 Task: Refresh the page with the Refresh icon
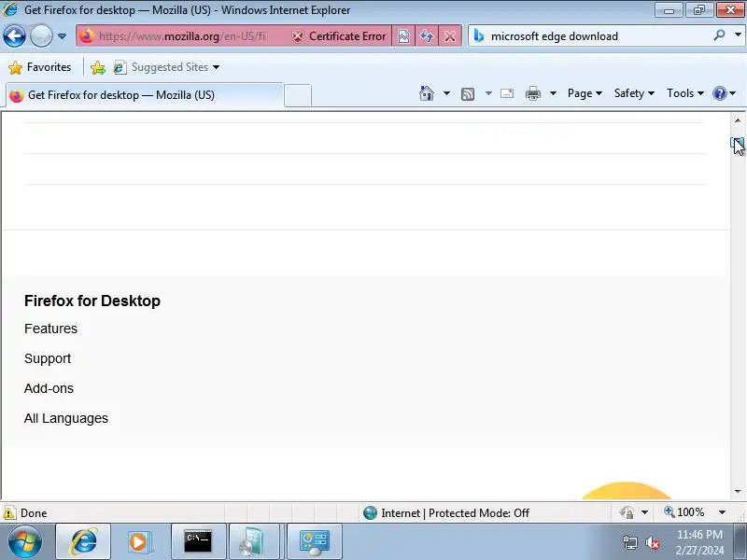427,36
